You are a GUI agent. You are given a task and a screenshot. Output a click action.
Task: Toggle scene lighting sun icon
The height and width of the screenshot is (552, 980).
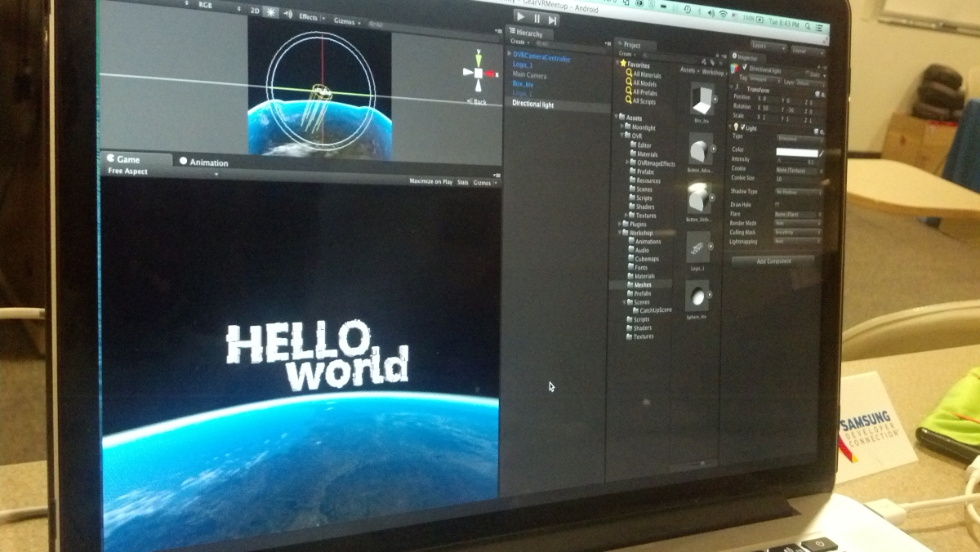coord(270,12)
